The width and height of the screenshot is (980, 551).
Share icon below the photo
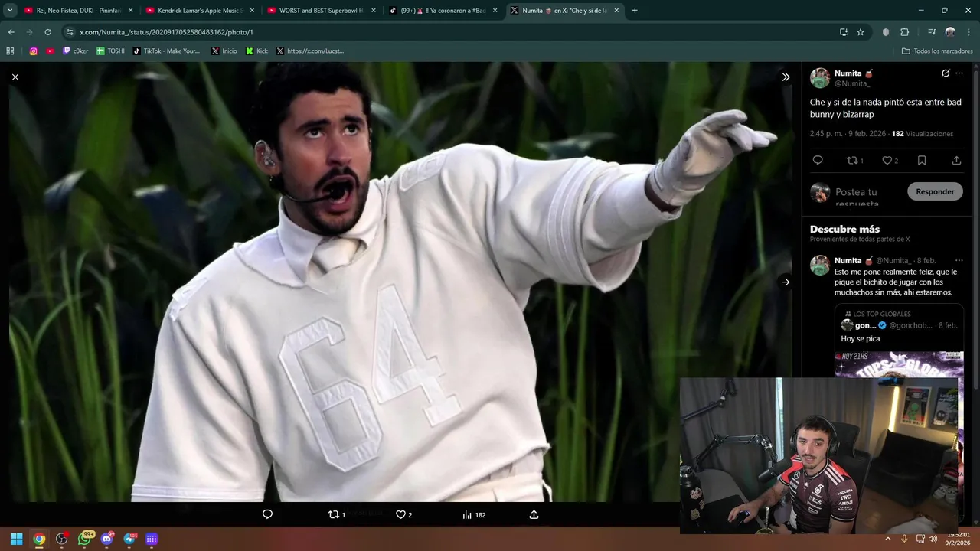point(534,514)
